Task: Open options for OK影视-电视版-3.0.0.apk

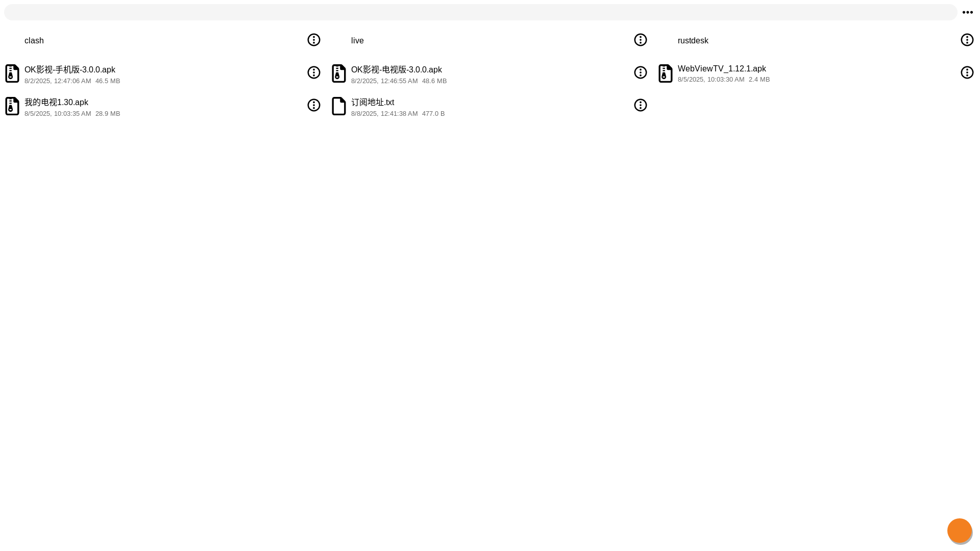Action: tap(641, 72)
